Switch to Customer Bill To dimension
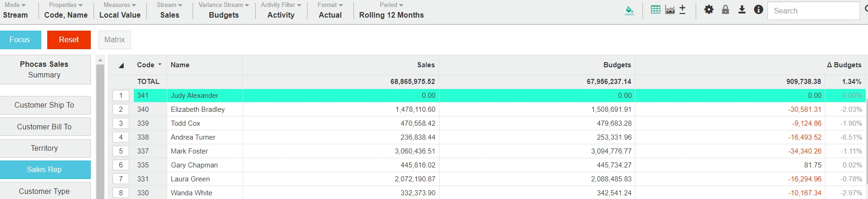This screenshot has height=199, width=868. (44, 127)
